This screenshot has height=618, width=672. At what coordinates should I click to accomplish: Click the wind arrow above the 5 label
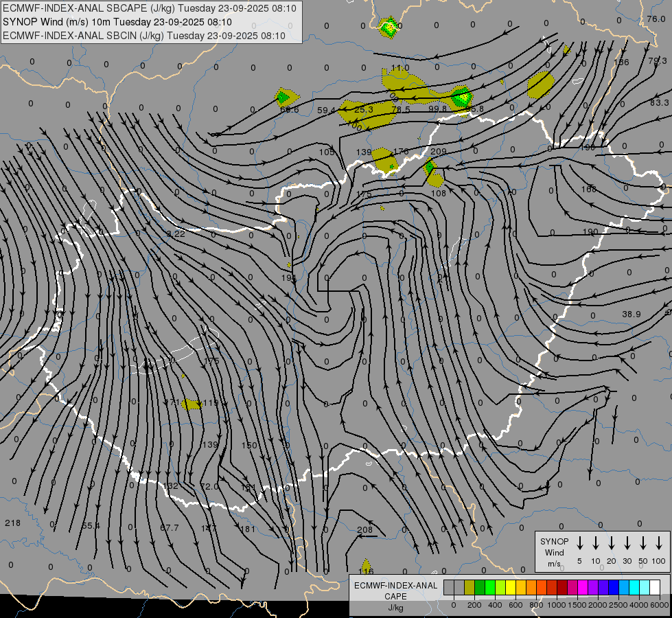[579, 543]
